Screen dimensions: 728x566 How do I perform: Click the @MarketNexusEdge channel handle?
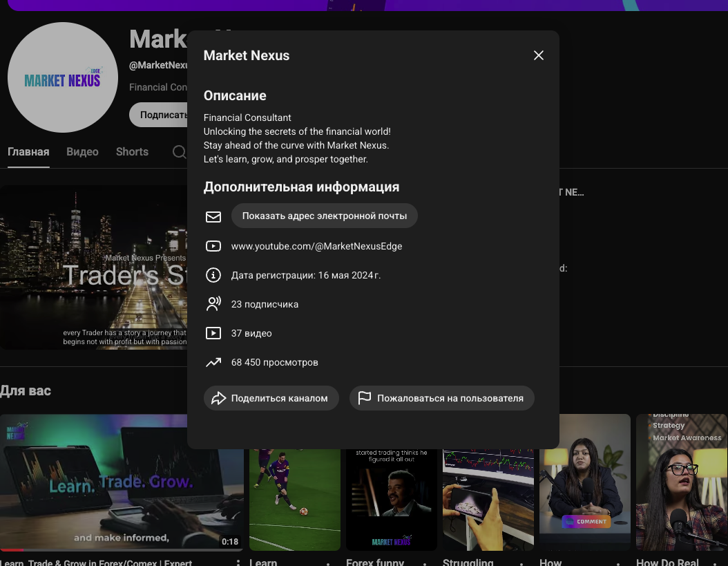[158, 65]
